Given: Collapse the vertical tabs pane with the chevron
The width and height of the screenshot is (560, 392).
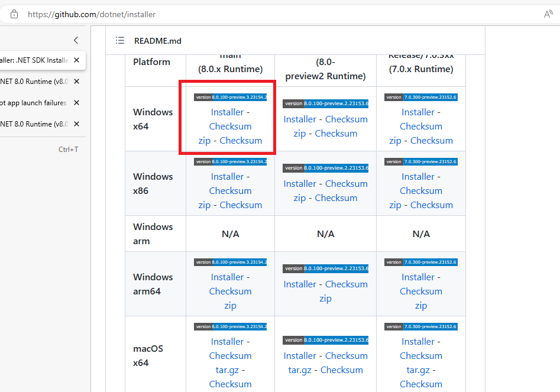Looking at the screenshot, I should (75, 40).
